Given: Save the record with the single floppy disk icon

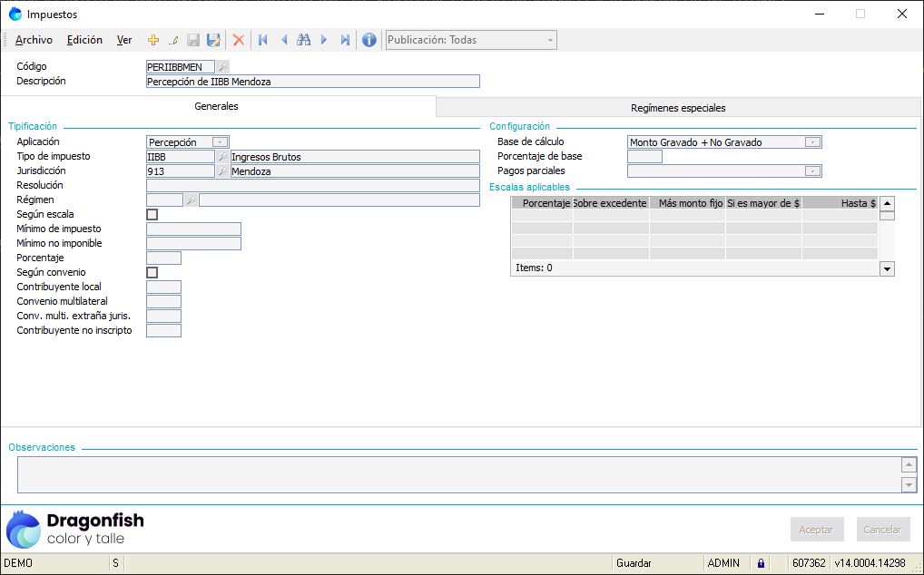Looking at the screenshot, I should 193,40.
